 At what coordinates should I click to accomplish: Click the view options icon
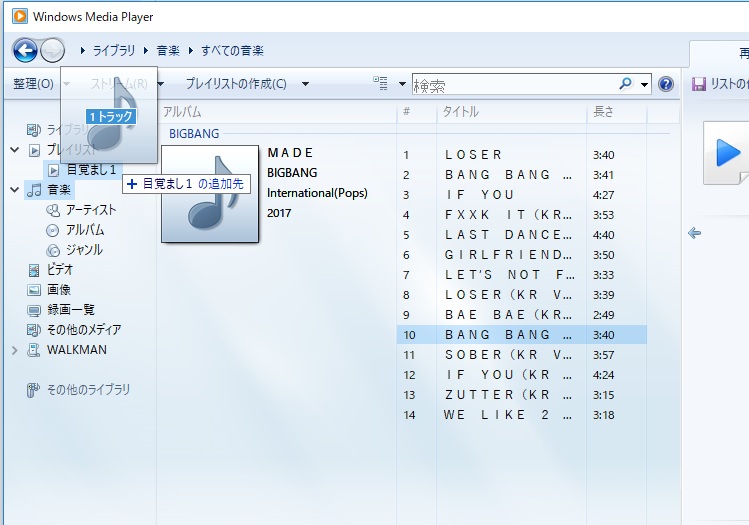[380, 83]
